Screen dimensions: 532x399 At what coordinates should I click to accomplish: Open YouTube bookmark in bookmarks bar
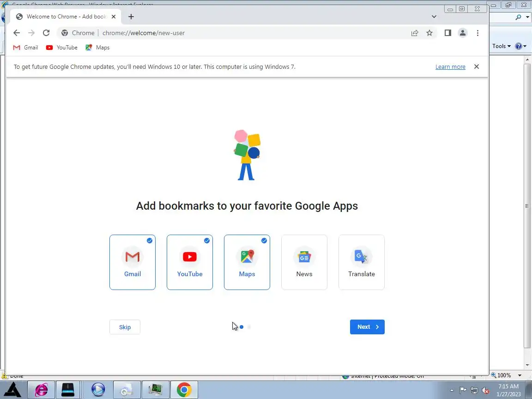click(62, 48)
